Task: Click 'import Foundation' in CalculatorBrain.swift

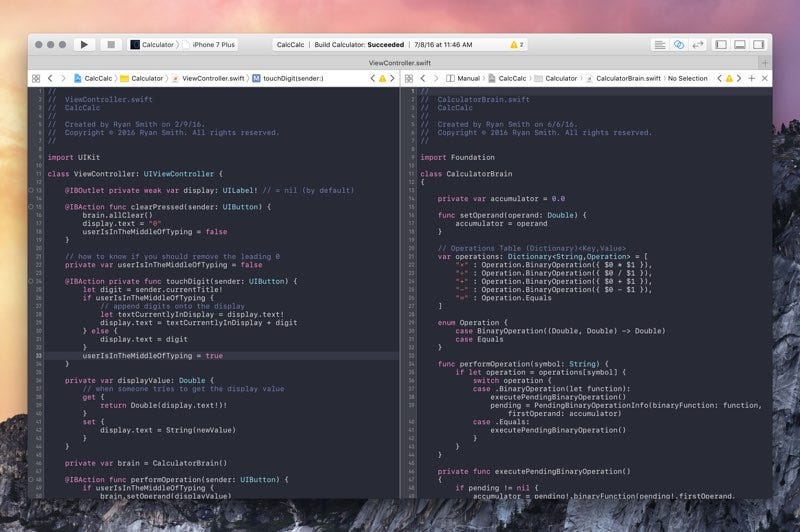Action: (457, 157)
